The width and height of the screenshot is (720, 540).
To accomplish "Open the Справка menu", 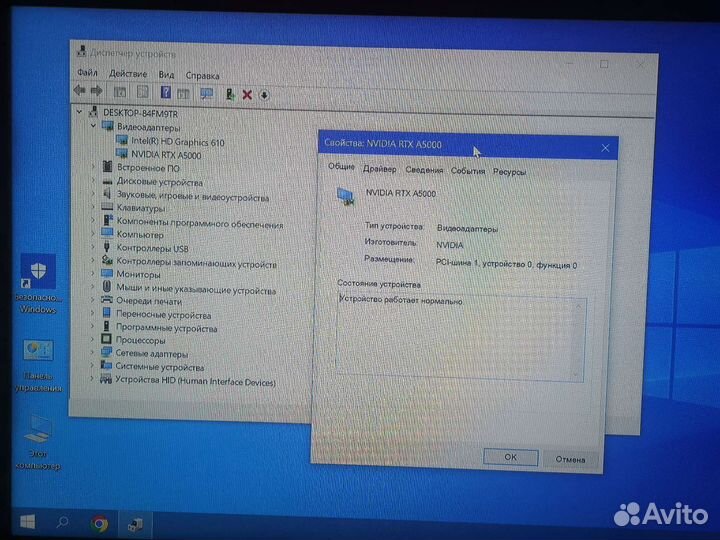I will 202,75.
